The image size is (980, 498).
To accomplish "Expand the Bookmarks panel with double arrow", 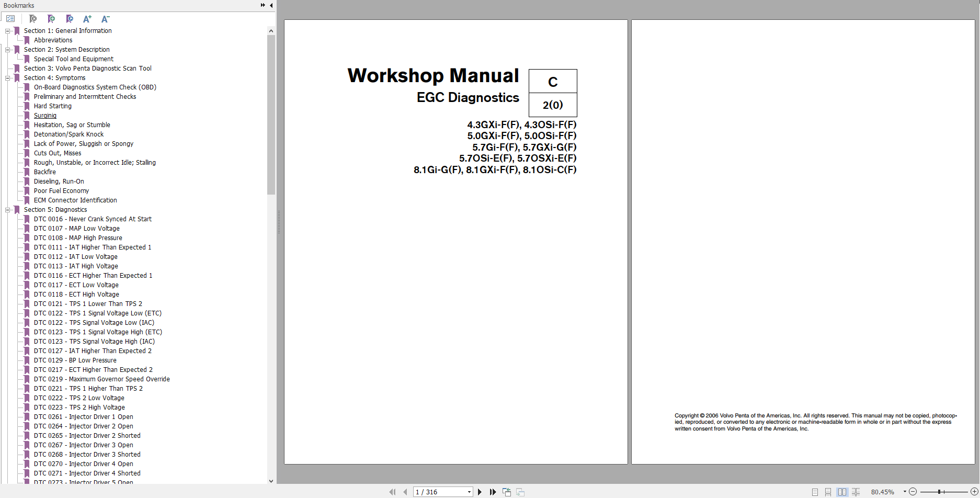I will point(263,5).
